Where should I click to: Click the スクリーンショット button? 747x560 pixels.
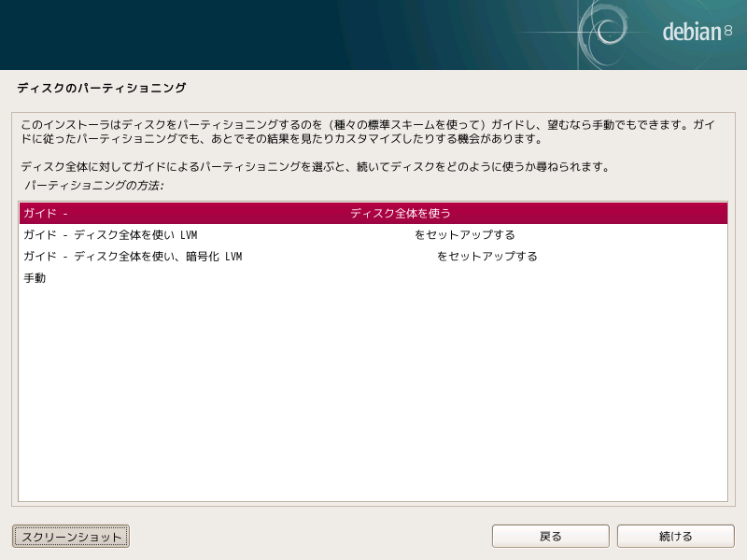point(71,537)
